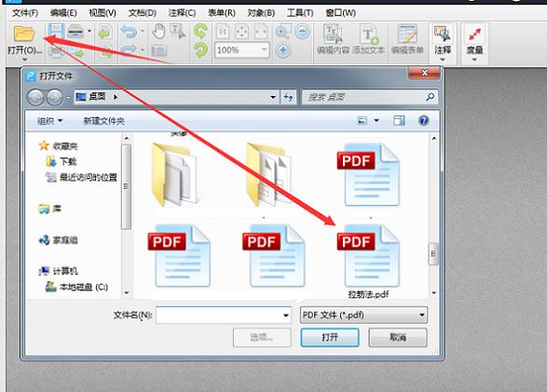Click the Open folder icon in toolbar
The image size is (547, 392).
[x=24, y=34]
